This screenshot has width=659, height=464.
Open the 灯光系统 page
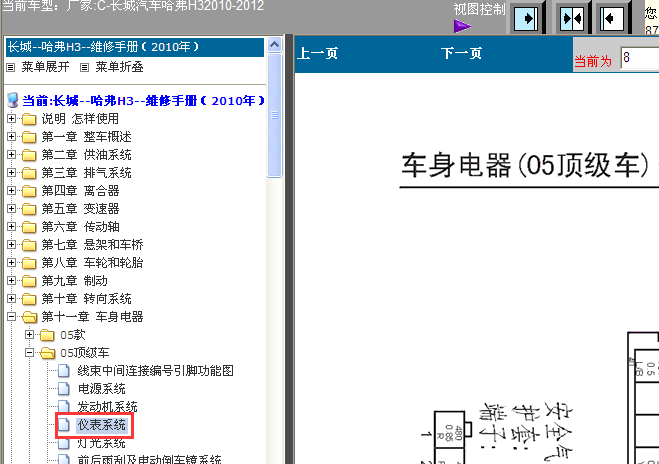click(x=102, y=443)
